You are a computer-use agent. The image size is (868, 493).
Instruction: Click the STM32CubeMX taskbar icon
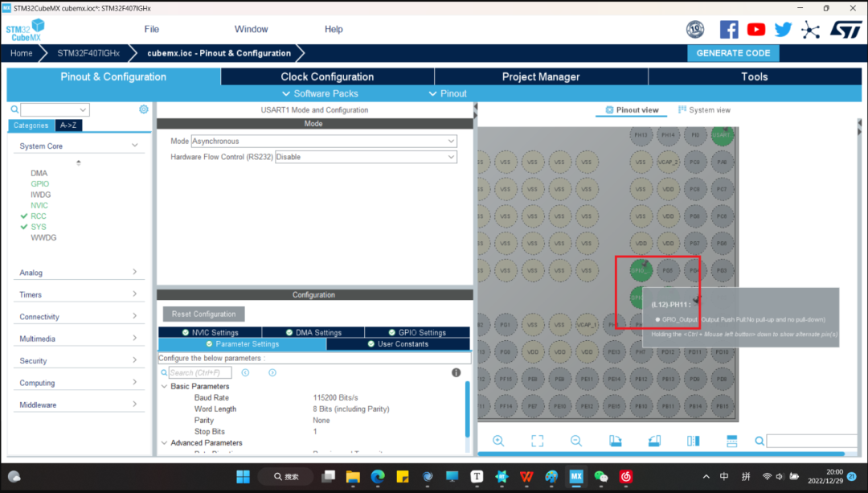click(x=576, y=476)
